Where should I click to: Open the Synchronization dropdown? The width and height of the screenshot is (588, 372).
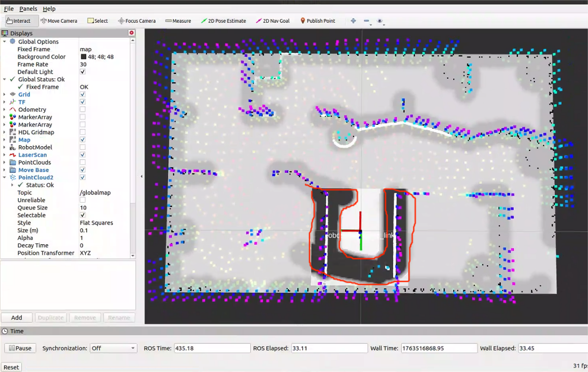pos(113,348)
